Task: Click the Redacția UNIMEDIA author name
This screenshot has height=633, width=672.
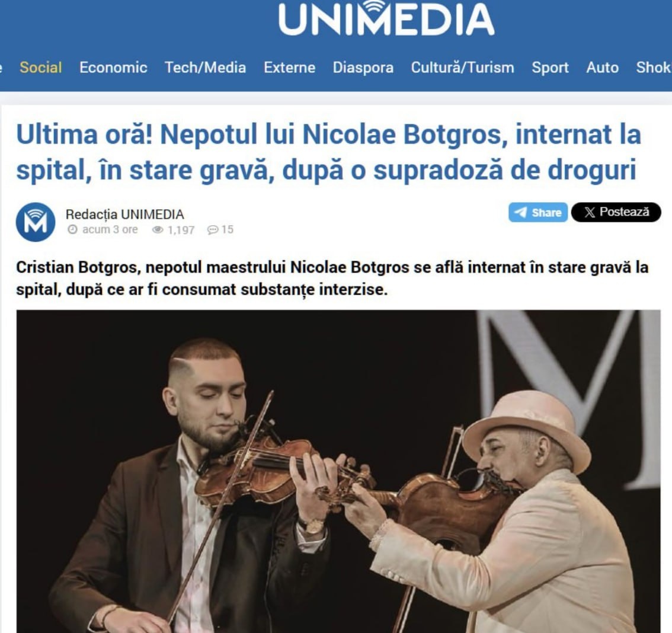Action: coord(124,215)
